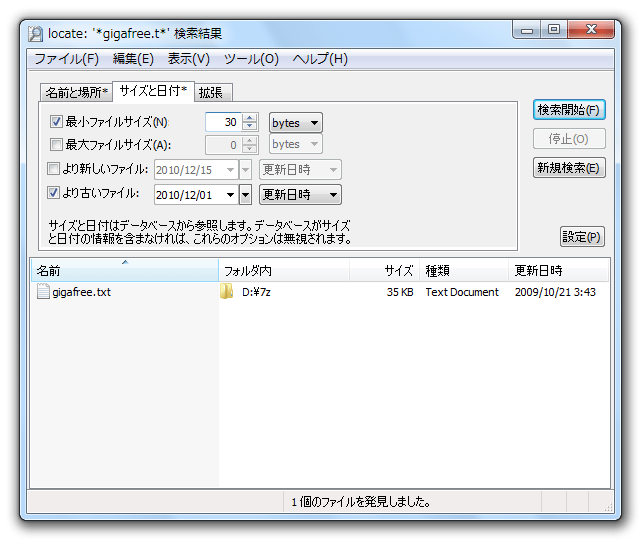The height and width of the screenshot is (543, 643).
Task: Click the 新規検索(E) button
Action: (x=569, y=168)
